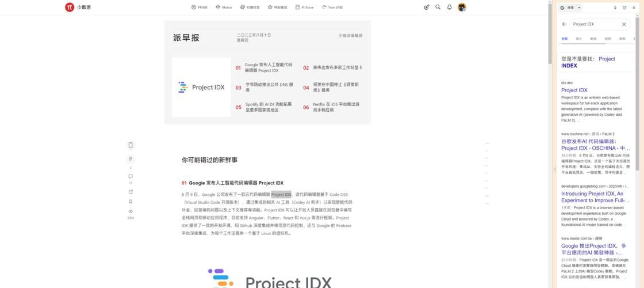Open the 付费栏目 nav item
The image size is (644, 288).
[x=250, y=7]
